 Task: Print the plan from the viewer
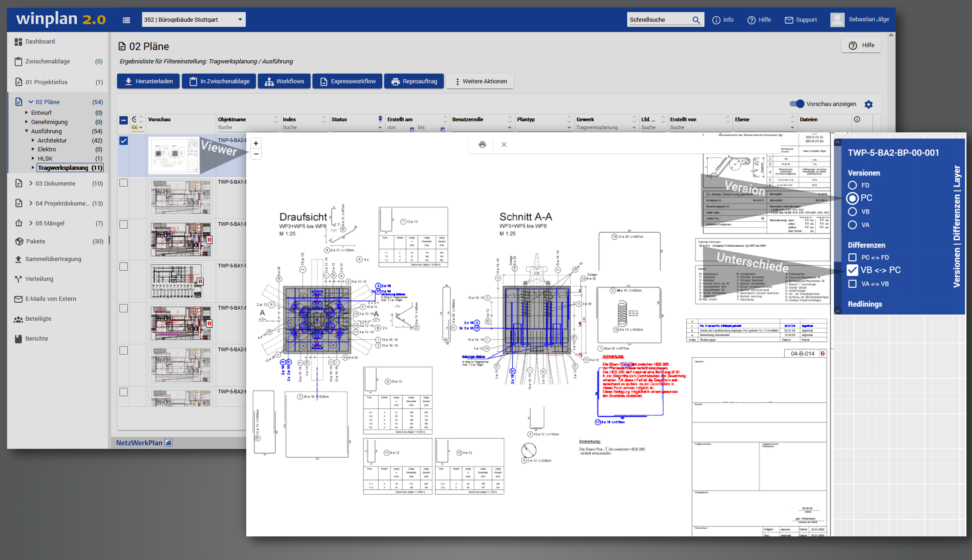pos(482,144)
